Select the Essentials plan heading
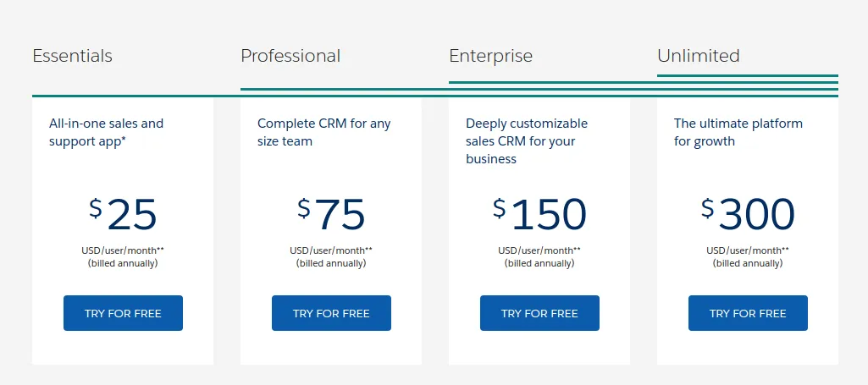This screenshot has height=385, width=868. tap(73, 56)
